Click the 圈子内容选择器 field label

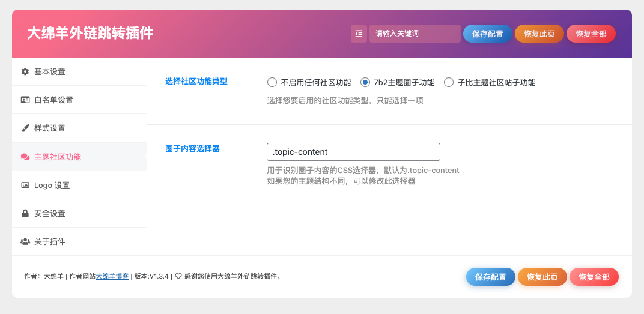click(x=193, y=148)
